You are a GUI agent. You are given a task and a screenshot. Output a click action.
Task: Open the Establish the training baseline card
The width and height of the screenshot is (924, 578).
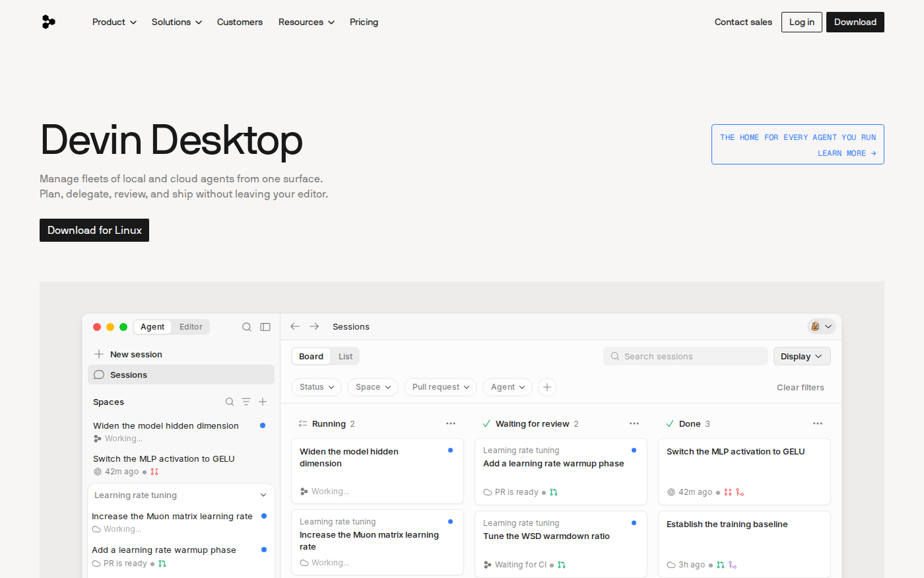pos(744,544)
